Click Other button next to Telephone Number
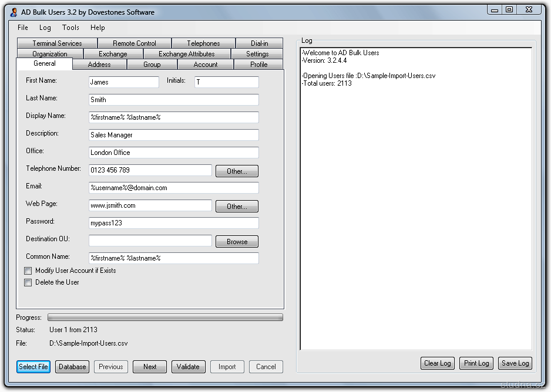 [x=237, y=171]
